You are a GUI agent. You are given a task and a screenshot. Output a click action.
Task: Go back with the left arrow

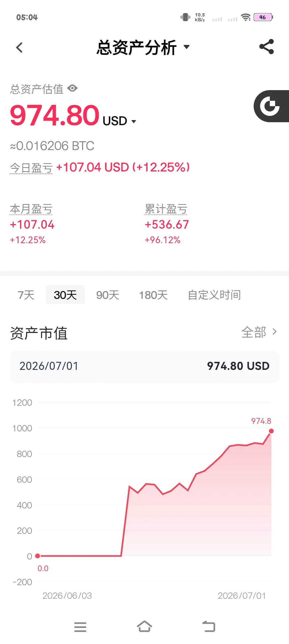19,48
